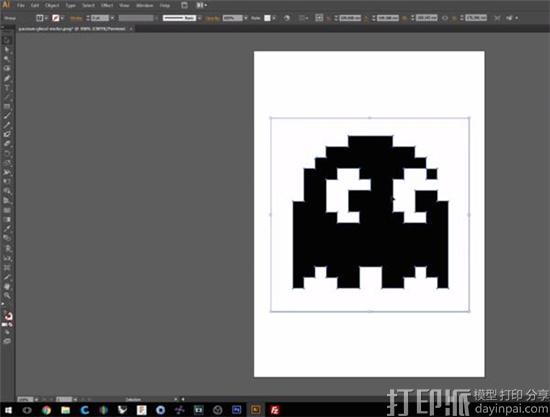Launch Chrome from the taskbar
The image size is (550, 417).
pyautogui.click(x=46, y=410)
